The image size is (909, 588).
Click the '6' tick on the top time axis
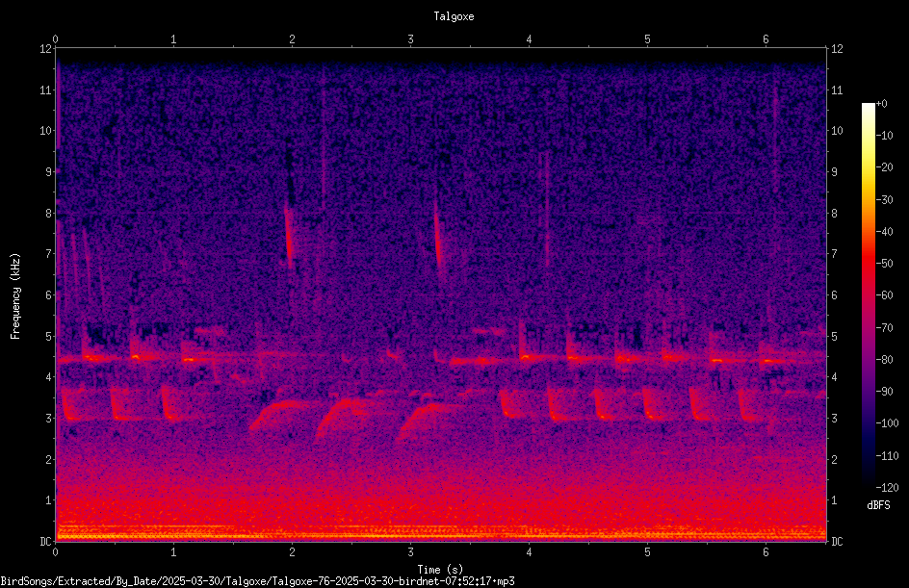pyautogui.click(x=766, y=39)
